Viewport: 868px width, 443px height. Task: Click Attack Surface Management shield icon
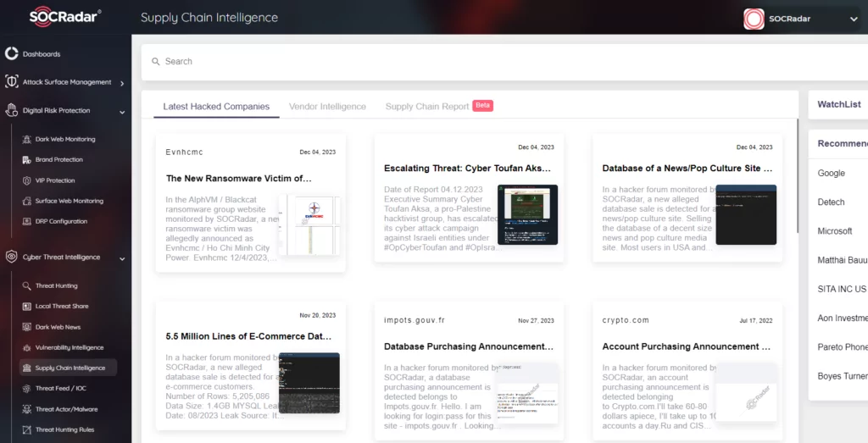(x=12, y=81)
